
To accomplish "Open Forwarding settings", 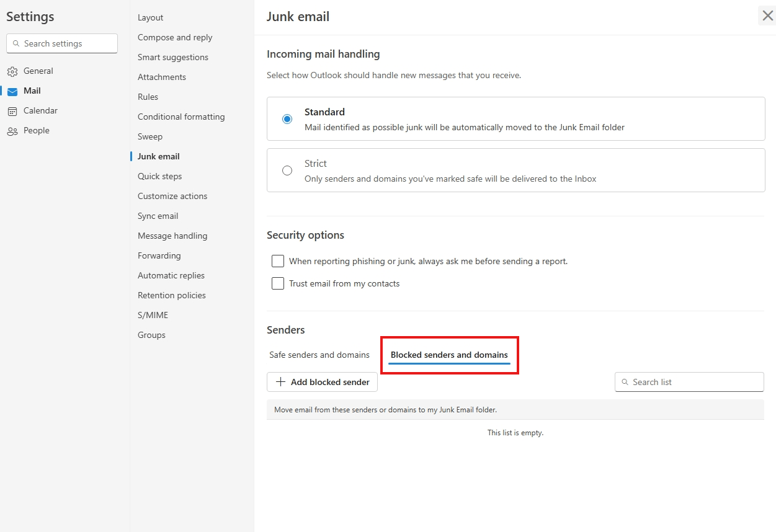I will tap(159, 255).
